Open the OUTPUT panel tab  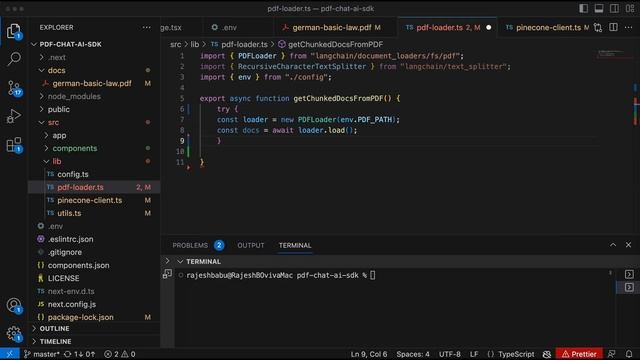click(251, 245)
